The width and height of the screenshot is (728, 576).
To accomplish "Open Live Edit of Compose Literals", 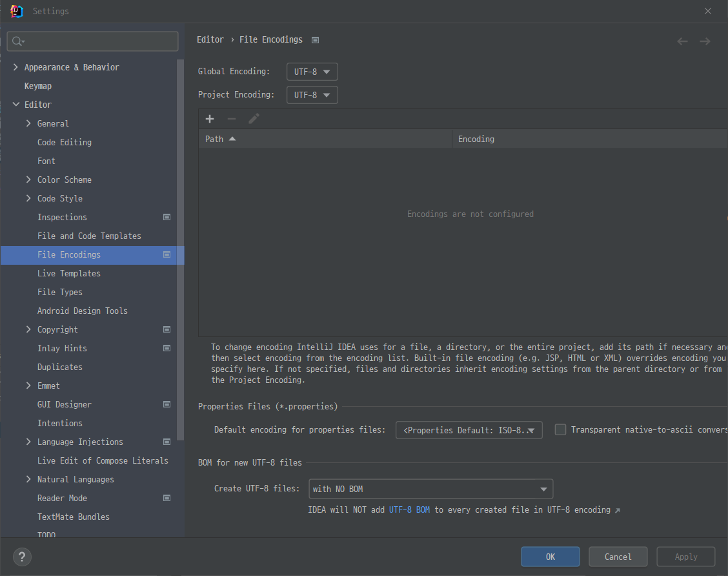I will coord(103,460).
